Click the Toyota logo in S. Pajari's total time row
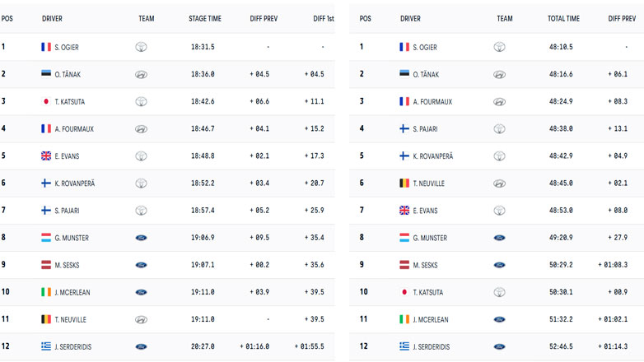 (x=500, y=129)
